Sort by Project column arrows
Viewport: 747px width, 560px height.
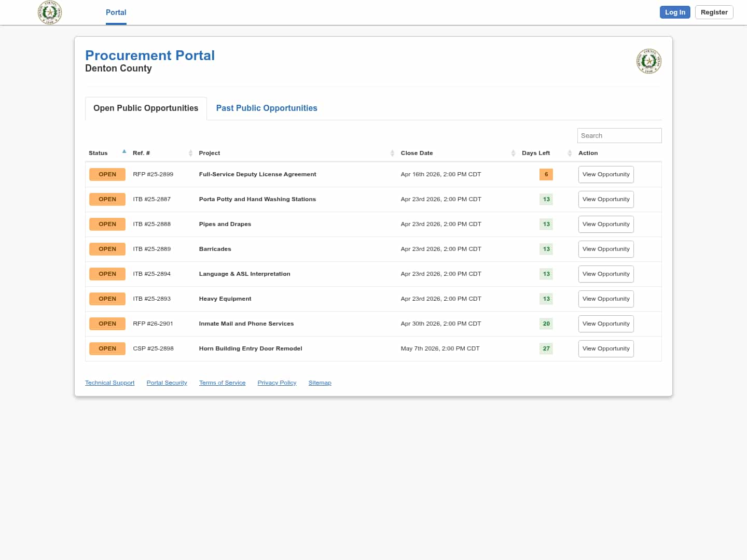[x=392, y=153]
